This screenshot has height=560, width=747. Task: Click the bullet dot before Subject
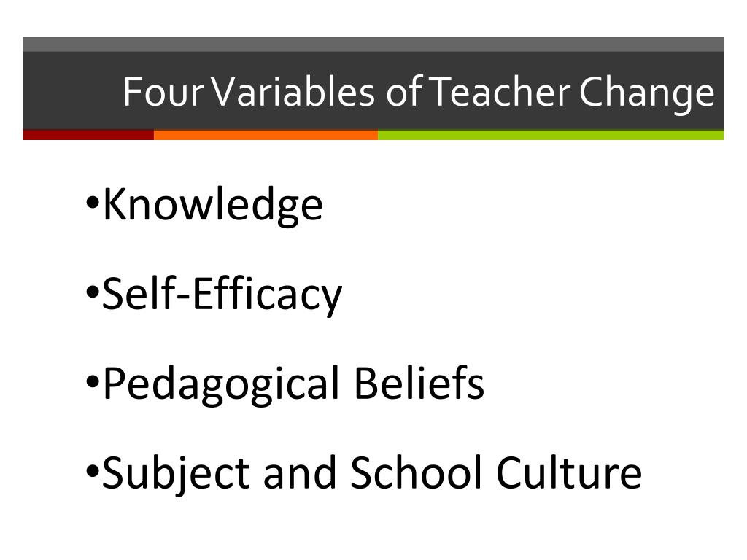point(93,472)
